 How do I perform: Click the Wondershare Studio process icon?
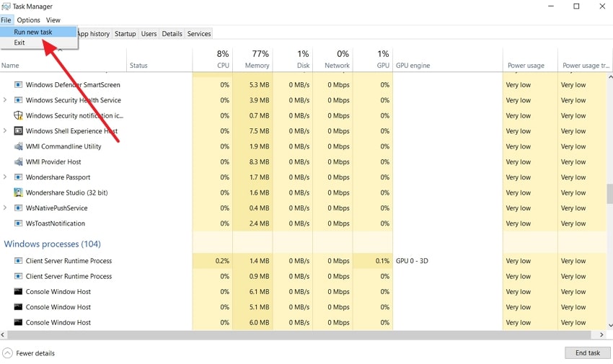pyautogui.click(x=19, y=192)
